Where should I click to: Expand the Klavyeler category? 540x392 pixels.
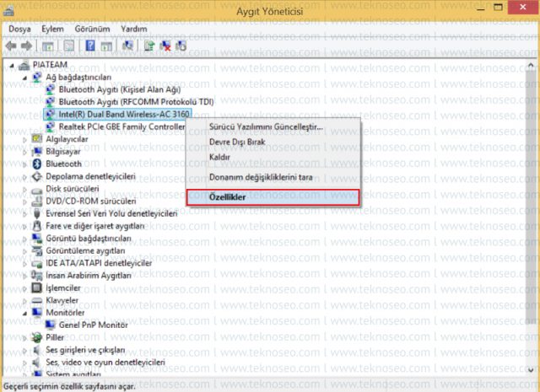tap(24, 301)
